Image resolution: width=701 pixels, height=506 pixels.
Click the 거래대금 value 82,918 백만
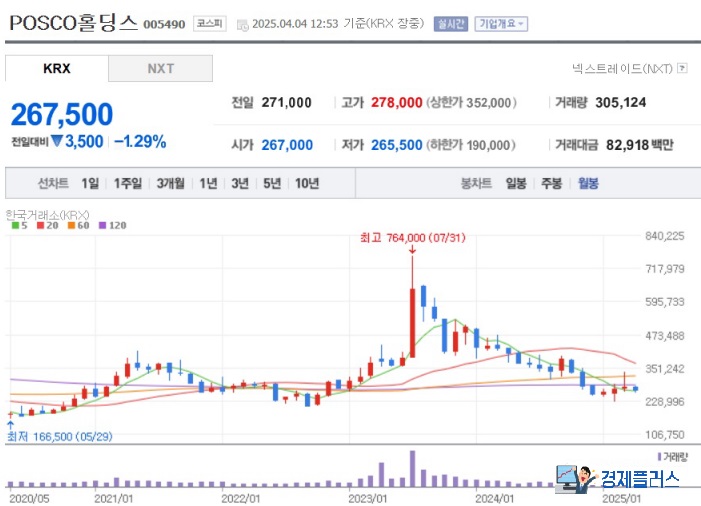click(x=640, y=145)
